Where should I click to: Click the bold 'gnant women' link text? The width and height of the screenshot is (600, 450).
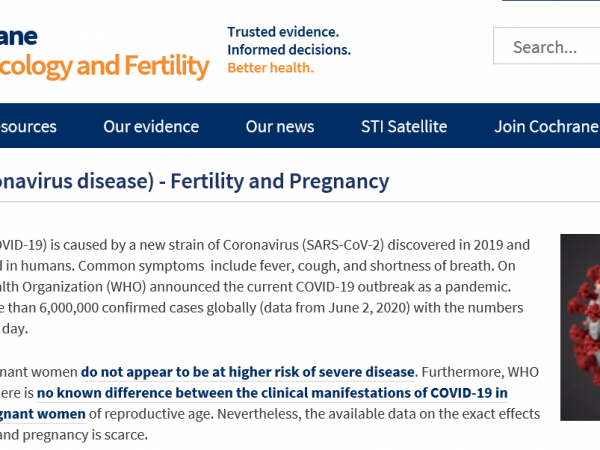click(x=42, y=414)
